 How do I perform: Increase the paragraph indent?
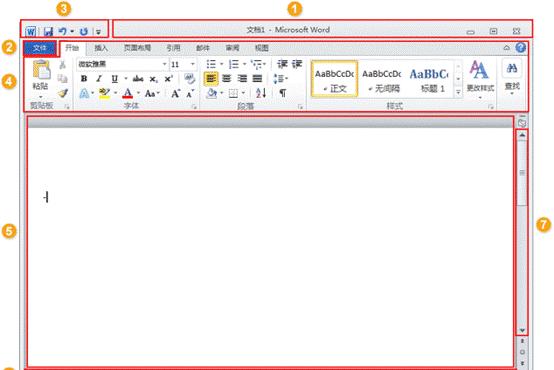click(296, 64)
